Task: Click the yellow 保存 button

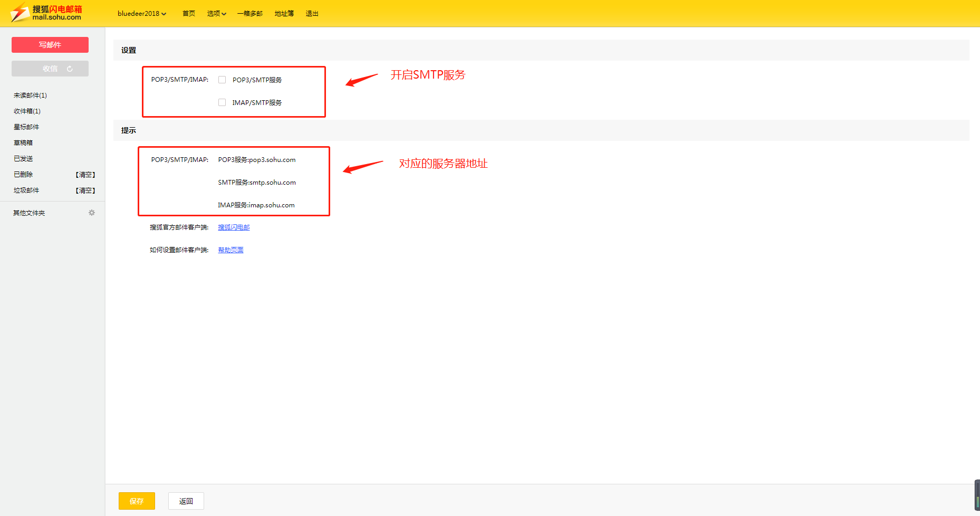Action: pyautogui.click(x=137, y=501)
